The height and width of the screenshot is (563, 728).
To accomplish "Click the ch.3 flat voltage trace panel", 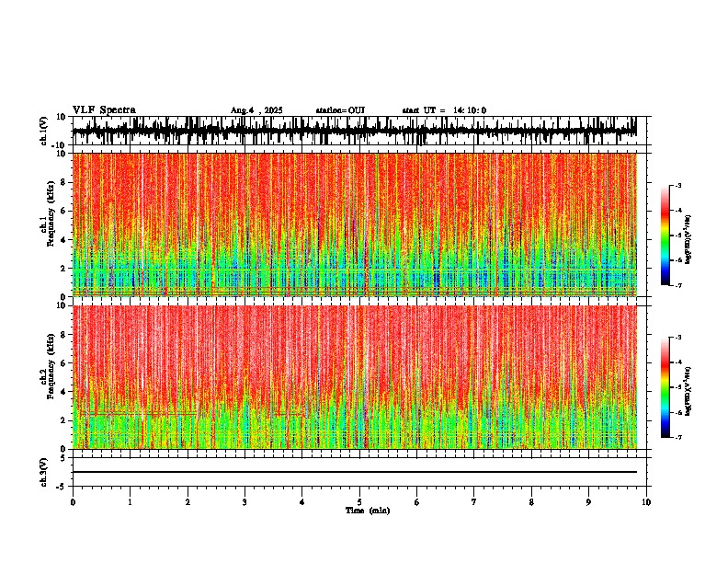I will [x=358, y=472].
